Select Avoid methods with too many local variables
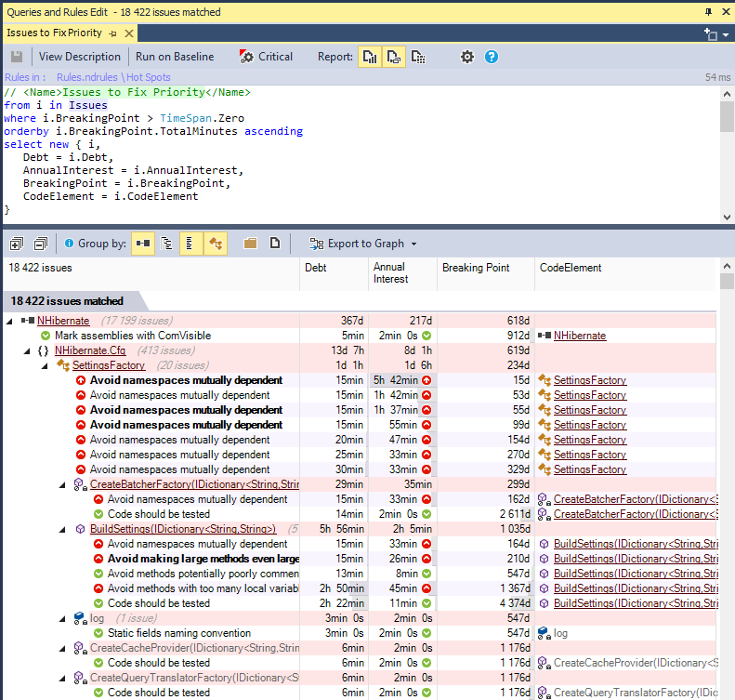735x700 pixels. (x=203, y=588)
